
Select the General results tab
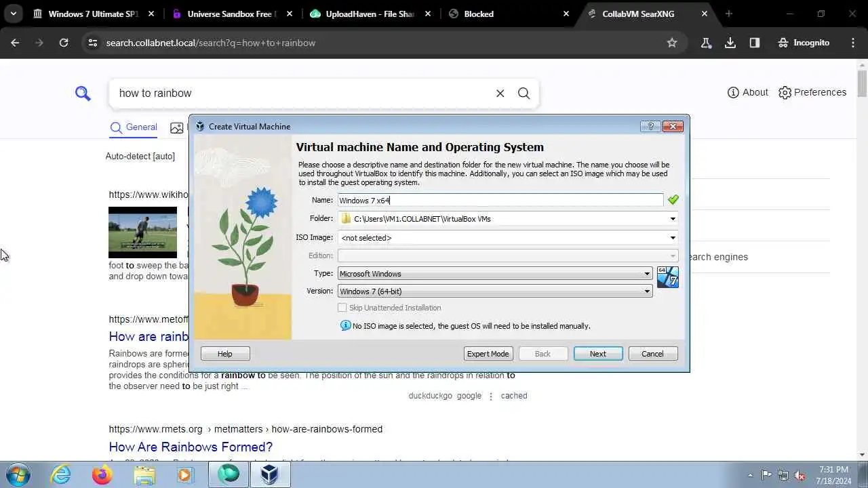(x=134, y=127)
